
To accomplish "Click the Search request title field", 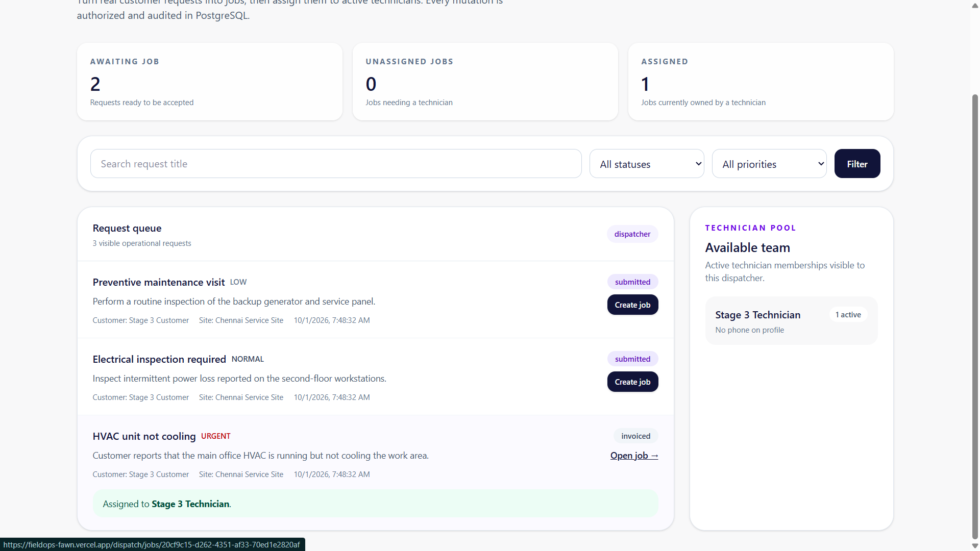I will 336,164.
